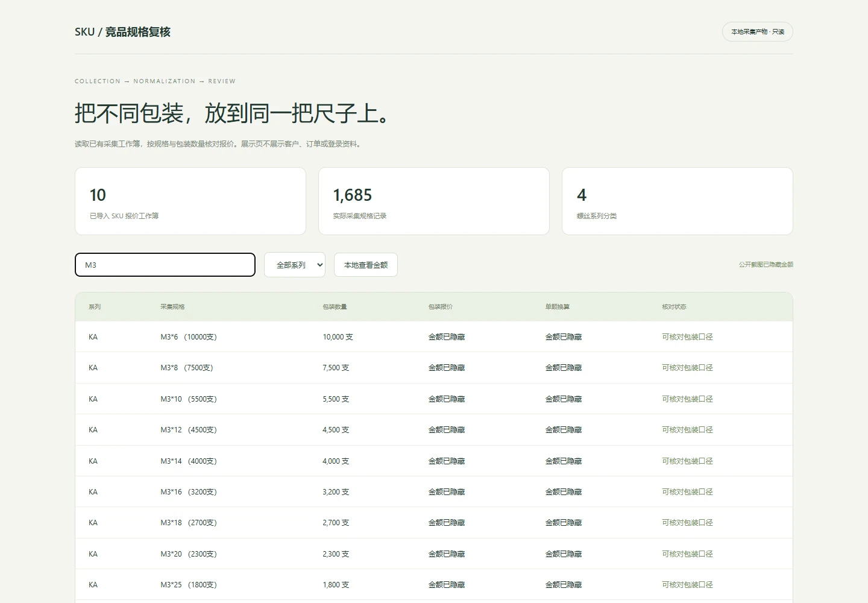Click the 1,685 实际采集规格记录 stat card
The height and width of the screenshot is (603, 868).
tap(434, 201)
